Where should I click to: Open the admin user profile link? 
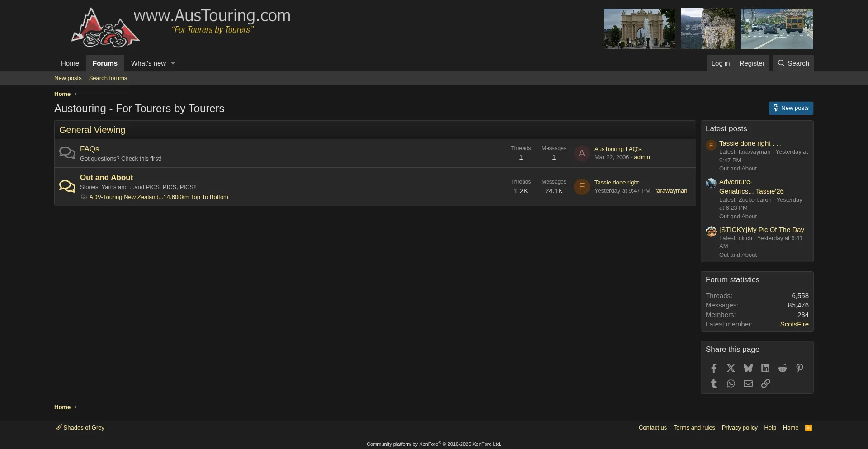click(x=642, y=157)
